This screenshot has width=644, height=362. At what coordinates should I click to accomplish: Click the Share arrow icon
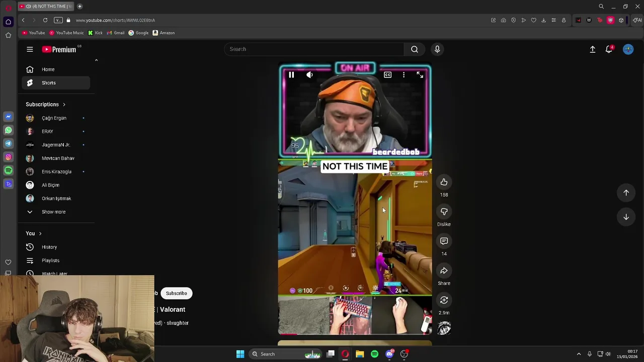[x=444, y=271]
